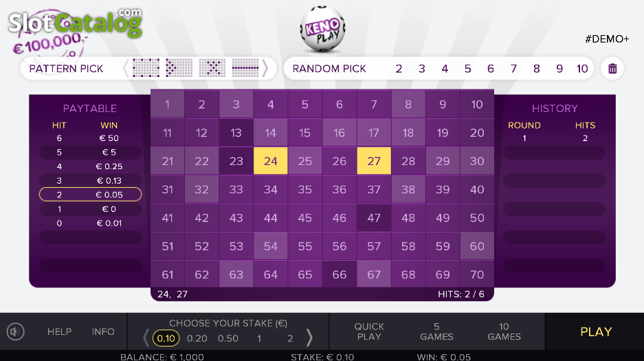Open the INFO menu item
Screen dimensions: 644x361
coord(103,331)
